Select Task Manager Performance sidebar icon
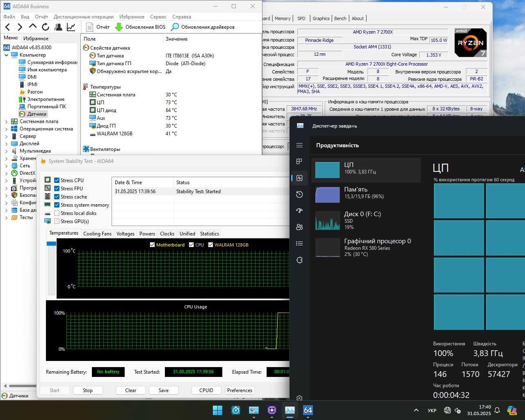This screenshot has width=525, height=420. tap(299, 178)
